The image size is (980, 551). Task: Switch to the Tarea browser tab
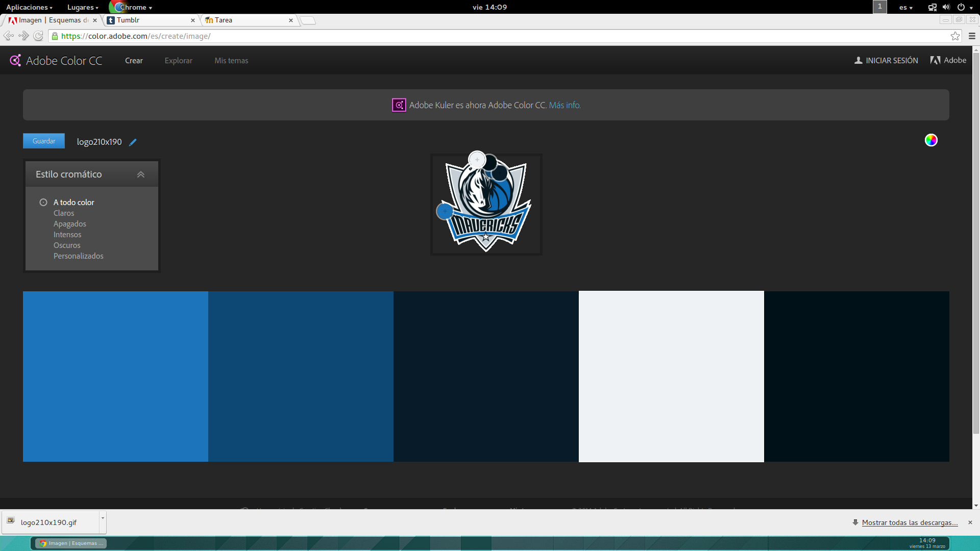[248, 20]
